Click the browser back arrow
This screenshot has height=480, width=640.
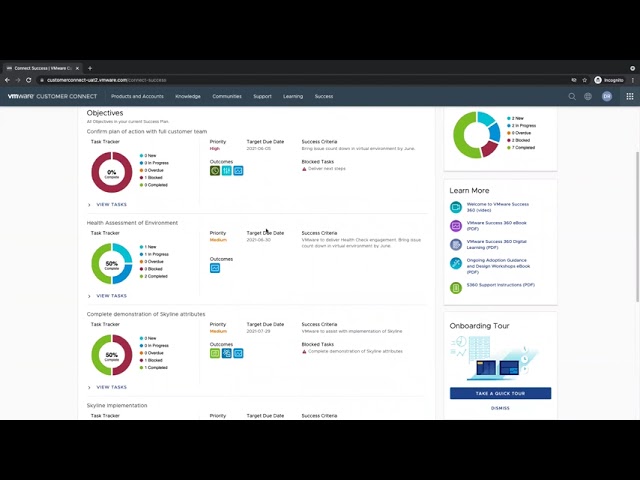(x=7, y=80)
